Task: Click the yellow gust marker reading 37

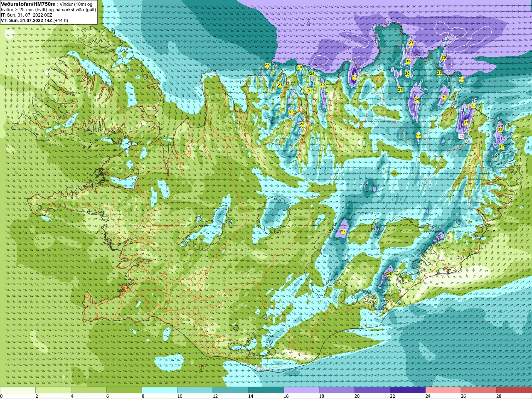Action: coord(466,122)
